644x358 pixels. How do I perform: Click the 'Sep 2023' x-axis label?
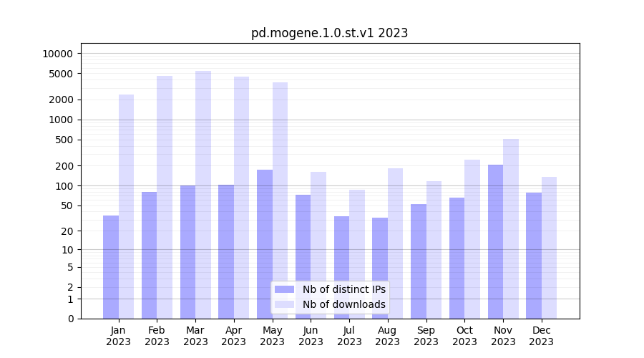coord(426,336)
